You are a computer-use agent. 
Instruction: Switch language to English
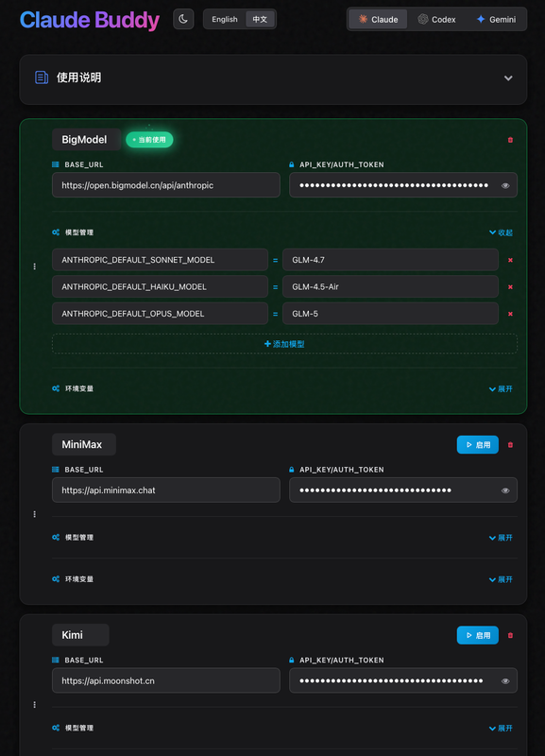(x=225, y=19)
